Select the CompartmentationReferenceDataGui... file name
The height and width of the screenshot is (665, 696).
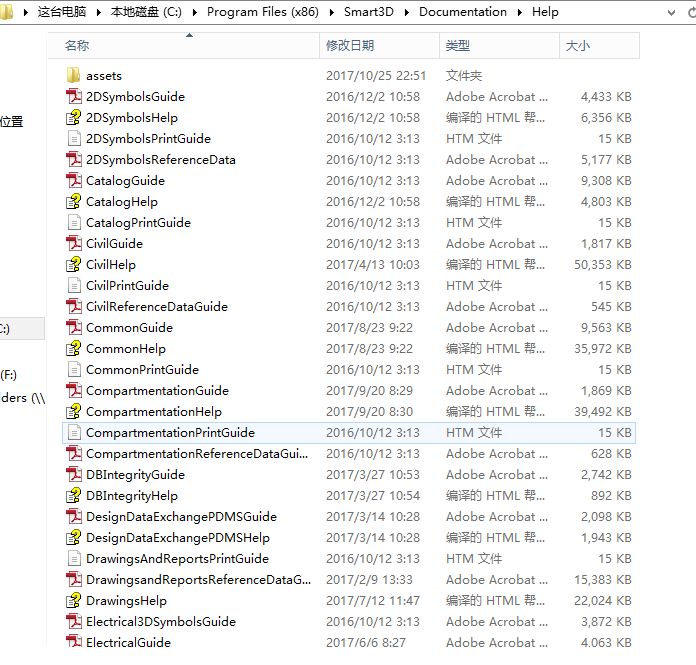(x=197, y=454)
